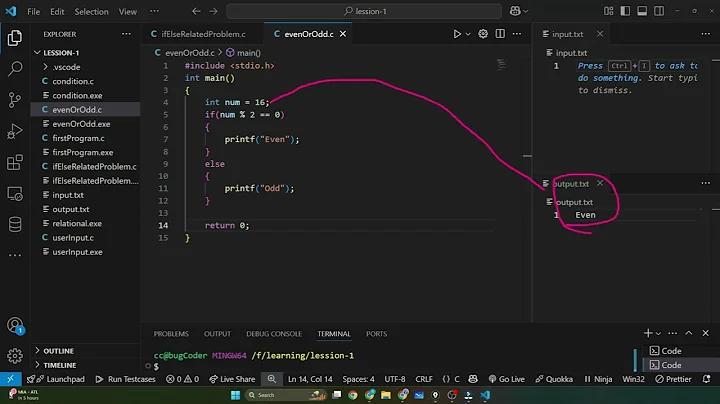
Task: Open run options dropdown beside play button
Action: coord(468,34)
